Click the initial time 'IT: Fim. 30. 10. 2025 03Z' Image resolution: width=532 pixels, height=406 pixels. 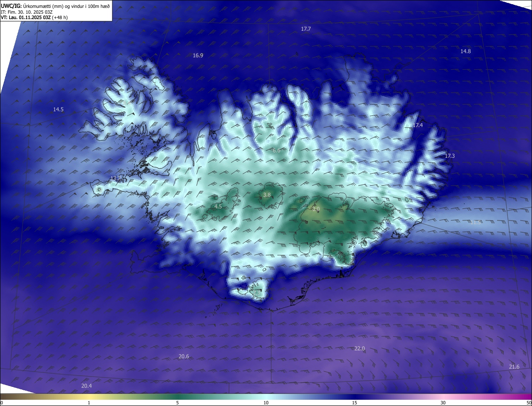coord(27,12)
